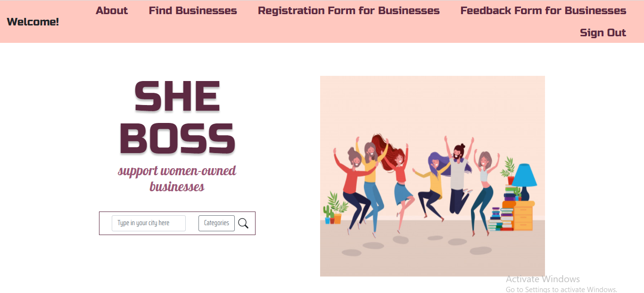Expand the business category filter options
Viewport: 644px width, 293px height.
point(216,223)
